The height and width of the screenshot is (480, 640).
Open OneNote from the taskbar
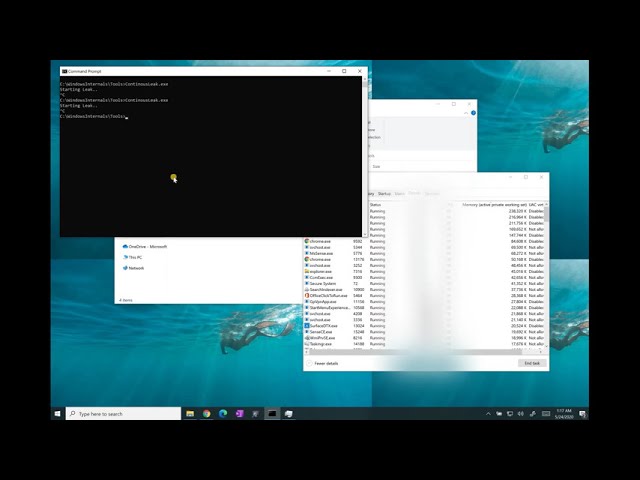coord(239,413)
